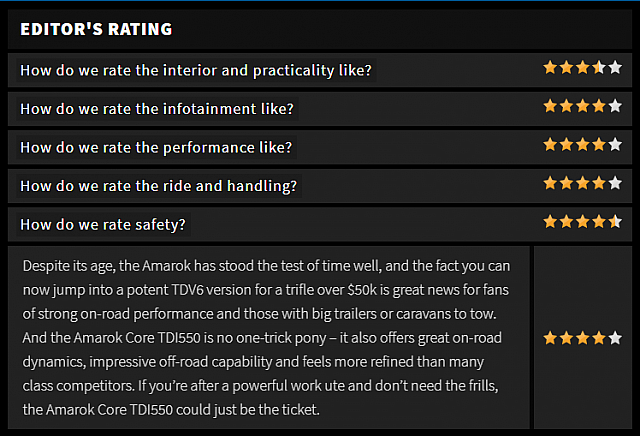The image size is (640, 436).
Task: Open "How do we rate the ride and handling?"
Action: (x=158, y=186)
